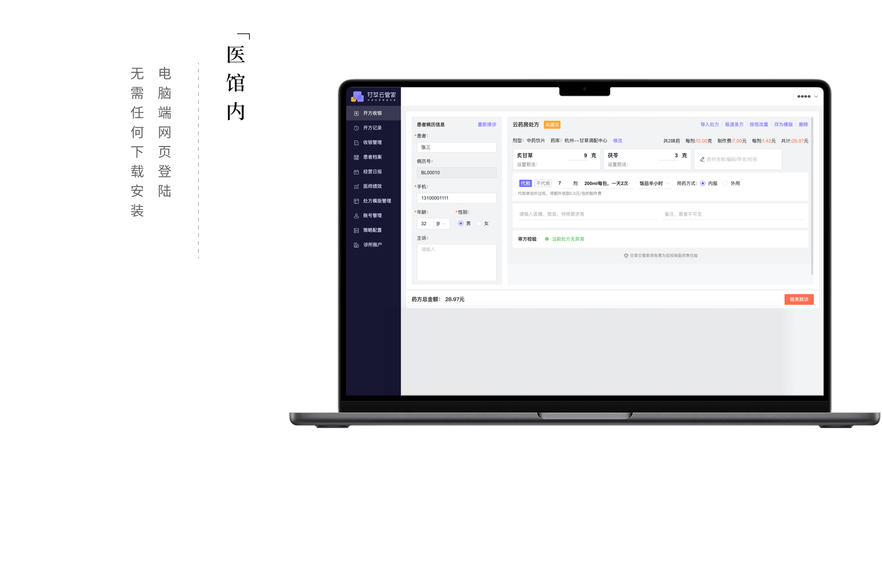Click the 药方总金额 28.97元 text
The image size is (882, 588).
(x=438, y=299)
